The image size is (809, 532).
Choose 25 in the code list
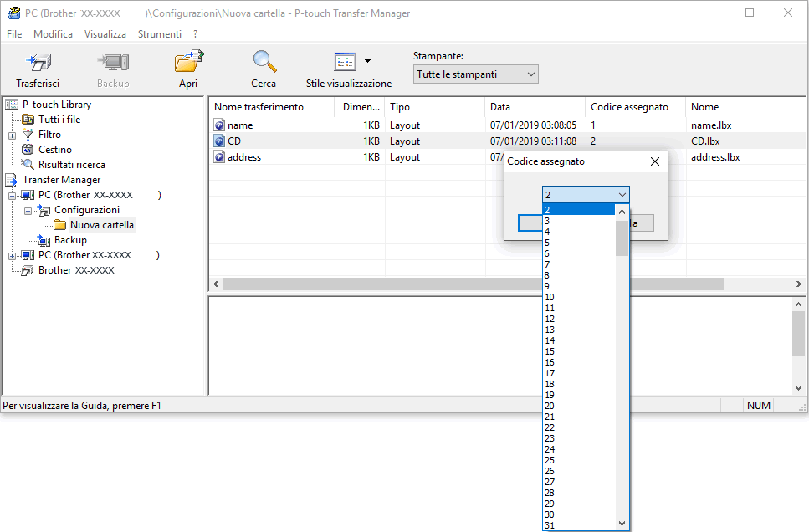(579, 460)
